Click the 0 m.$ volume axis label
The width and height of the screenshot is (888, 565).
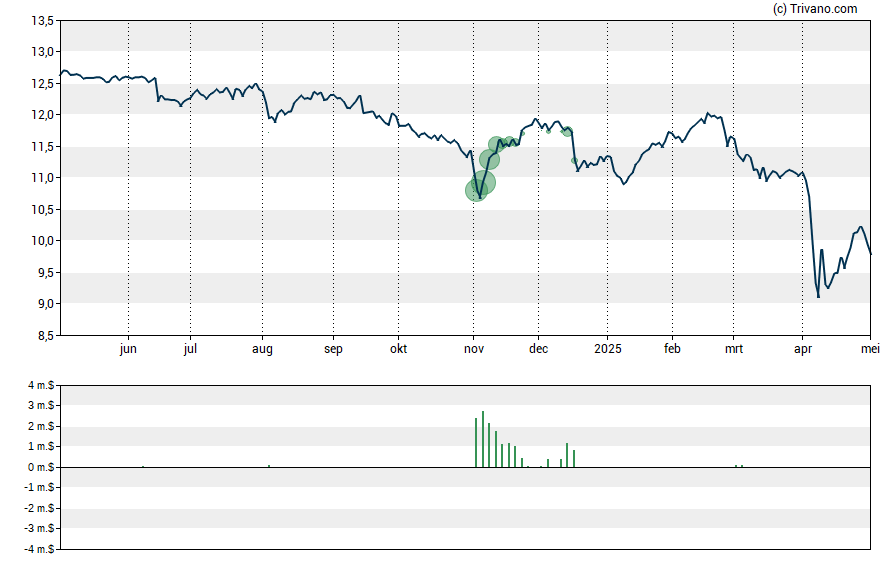tap(41, 467)
